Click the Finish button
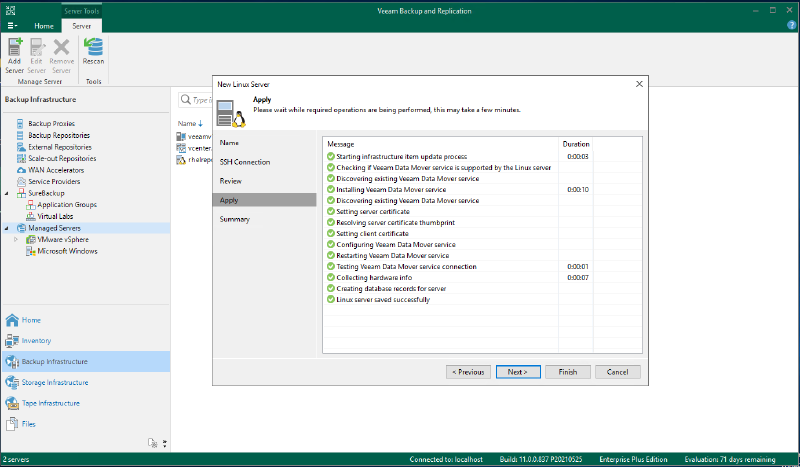 (568, 372)
